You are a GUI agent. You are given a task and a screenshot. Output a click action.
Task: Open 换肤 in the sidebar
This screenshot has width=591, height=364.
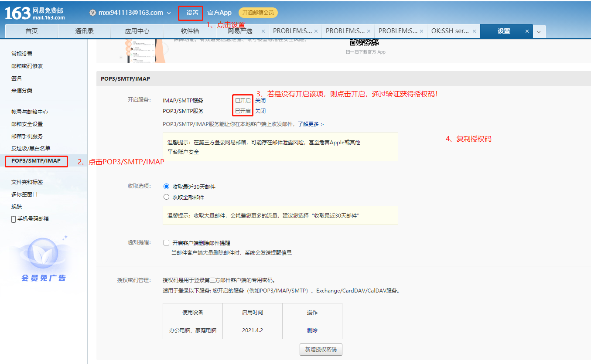click(17, 207)
